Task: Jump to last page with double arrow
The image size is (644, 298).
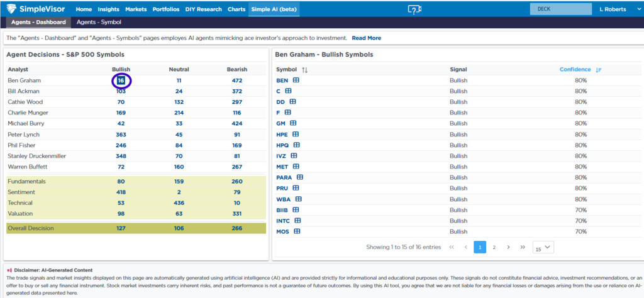Action: pos(523,247)
